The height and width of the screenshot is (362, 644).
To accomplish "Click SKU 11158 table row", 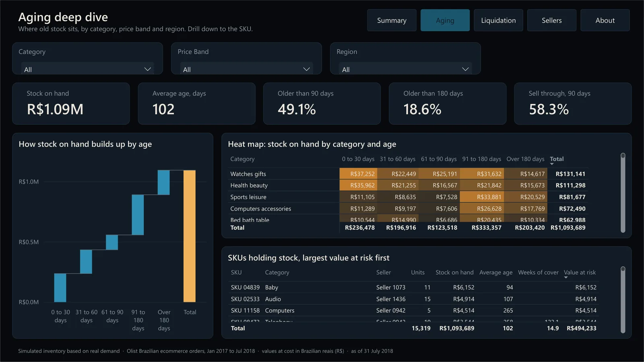I will tap(414, 311).
